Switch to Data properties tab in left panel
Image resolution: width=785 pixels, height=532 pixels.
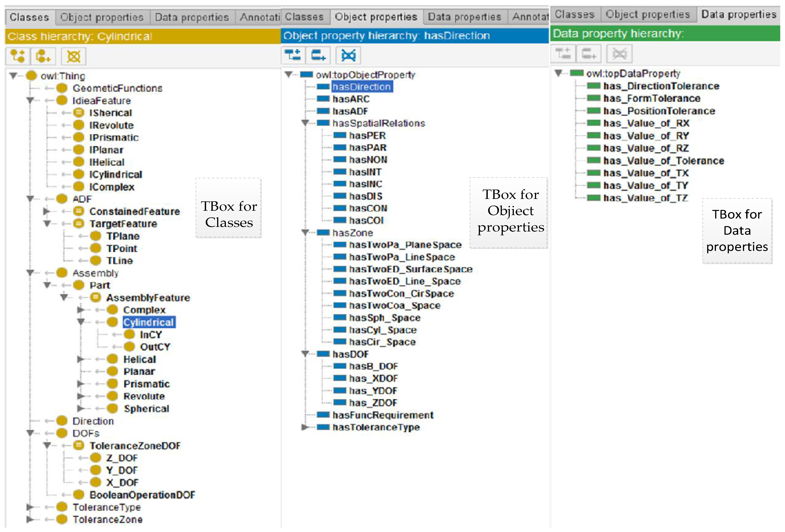[191, 17]
